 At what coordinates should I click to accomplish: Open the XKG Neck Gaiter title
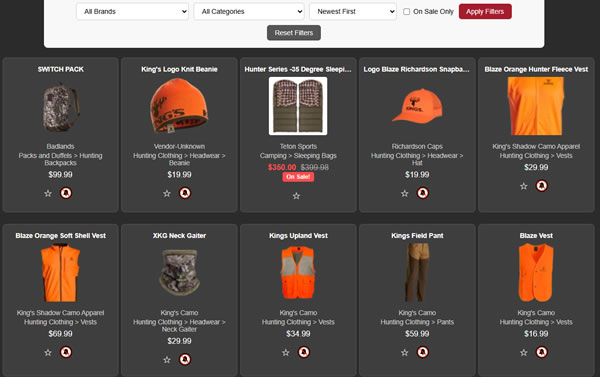(179, 236)
